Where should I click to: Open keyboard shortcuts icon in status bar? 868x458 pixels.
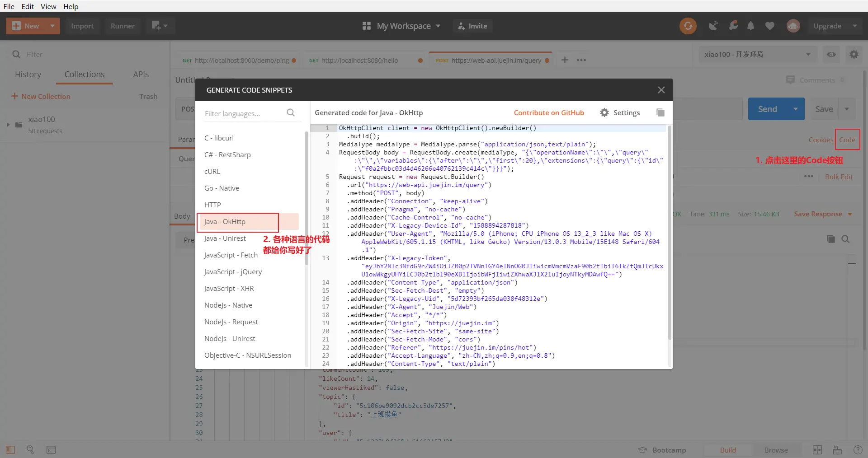[x=837, y=450]
